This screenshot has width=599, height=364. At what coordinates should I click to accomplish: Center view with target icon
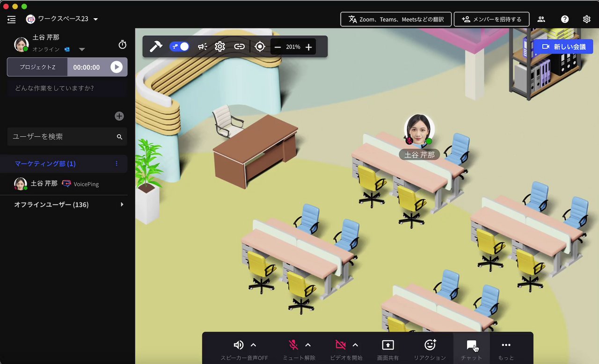[x=260, y=47]
